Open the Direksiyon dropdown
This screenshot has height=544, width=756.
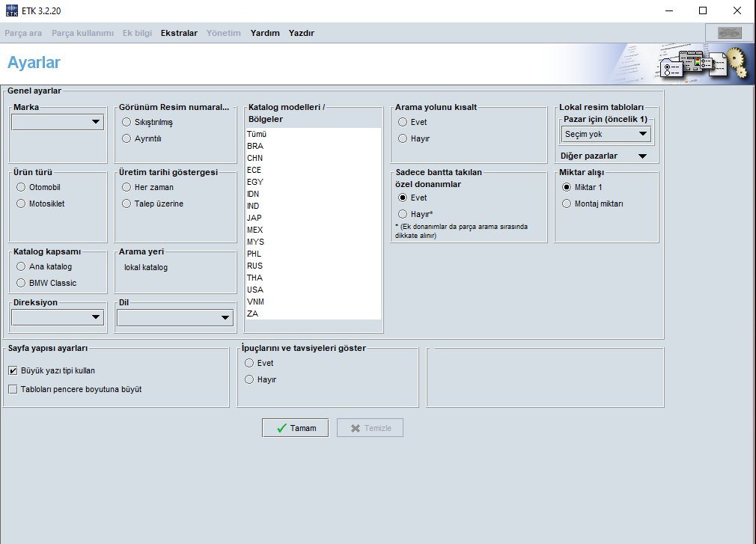(58, 317)
